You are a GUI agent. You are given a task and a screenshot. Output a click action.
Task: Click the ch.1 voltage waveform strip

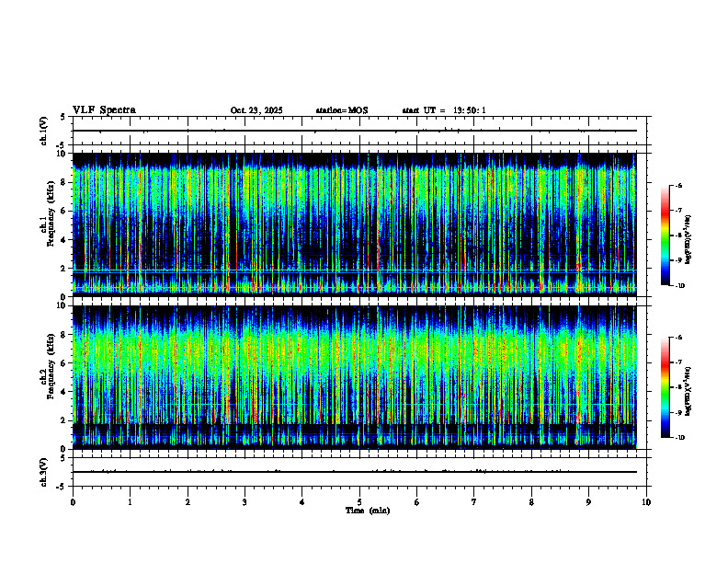(x=359, y=131)
